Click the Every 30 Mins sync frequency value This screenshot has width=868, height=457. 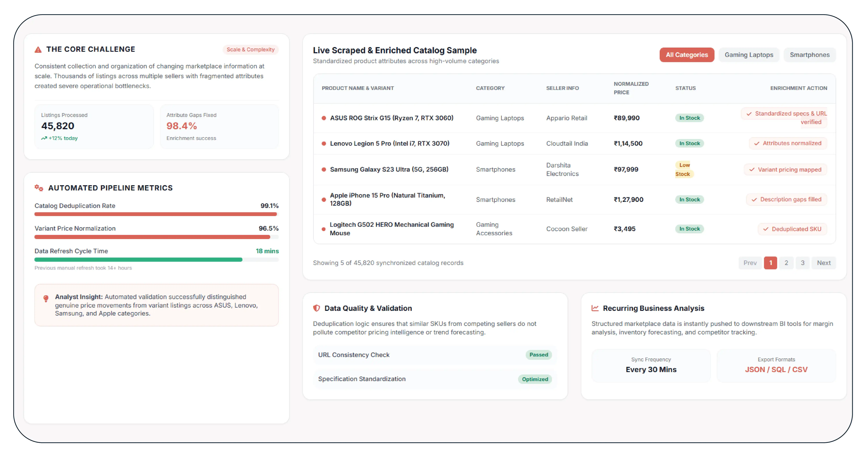[651, 369]
